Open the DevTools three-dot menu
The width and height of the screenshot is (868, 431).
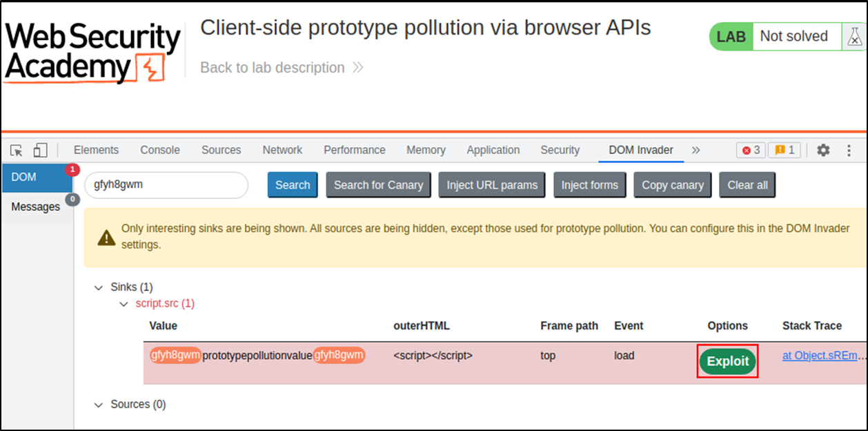(x=848, y=150)
